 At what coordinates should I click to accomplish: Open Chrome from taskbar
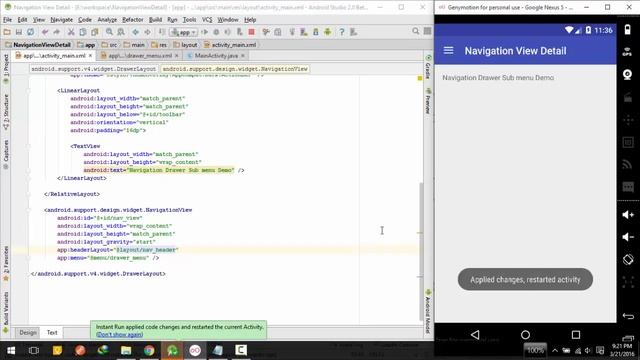(149, 350)
